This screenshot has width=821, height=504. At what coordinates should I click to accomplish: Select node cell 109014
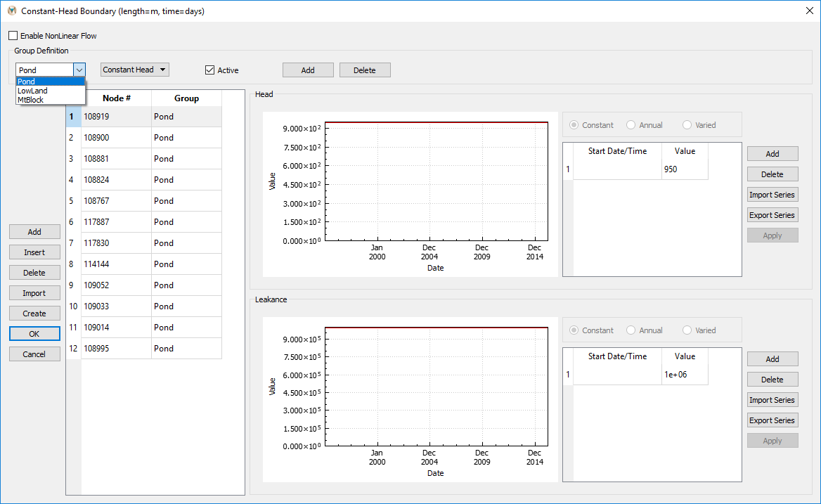(x=116, y=327)
